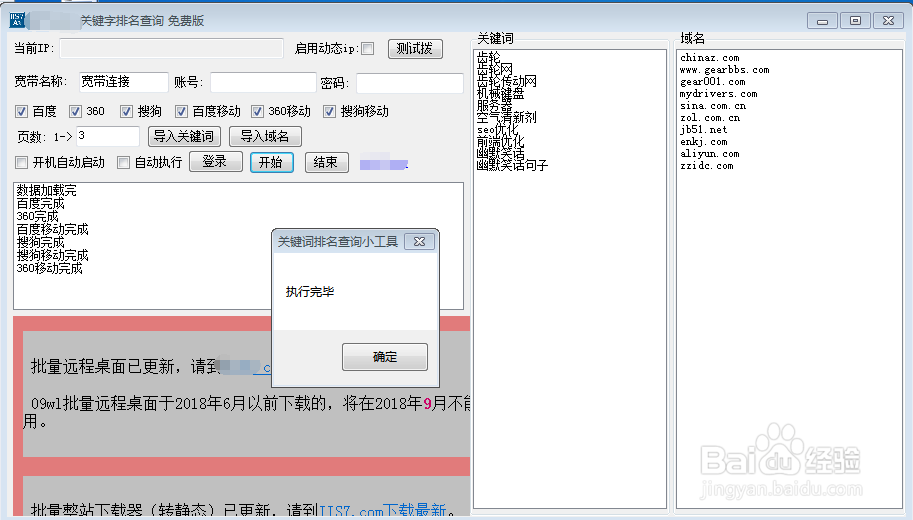Viewport: 913px width, 520px height.
Task: Uncheck the 搜狗 checkbox
Action: 126,111
